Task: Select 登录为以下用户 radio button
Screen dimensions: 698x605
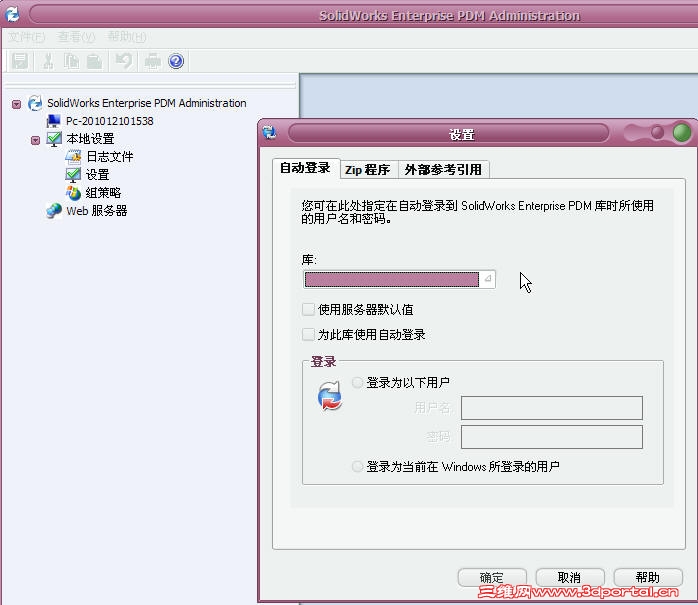Action: pos(357,382)
